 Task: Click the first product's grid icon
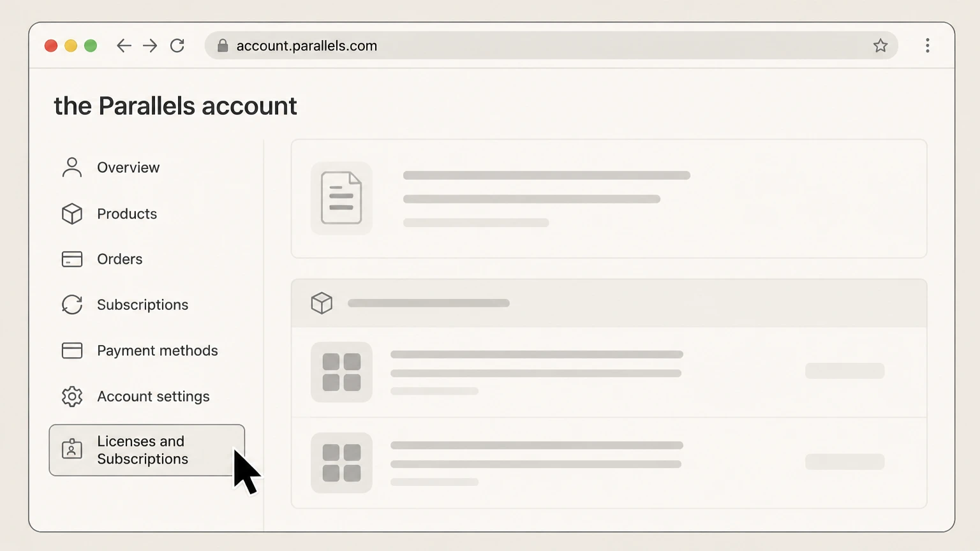tap(341, 372)
